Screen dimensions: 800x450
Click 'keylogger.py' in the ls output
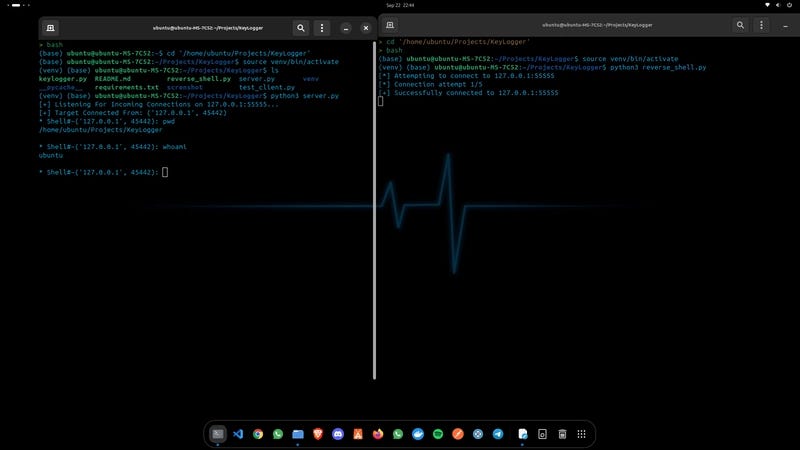63,79
